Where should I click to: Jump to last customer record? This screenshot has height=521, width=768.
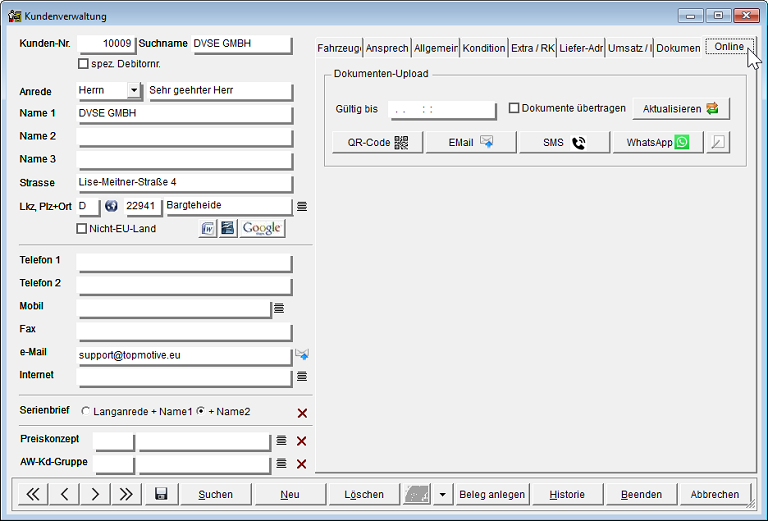126,494
